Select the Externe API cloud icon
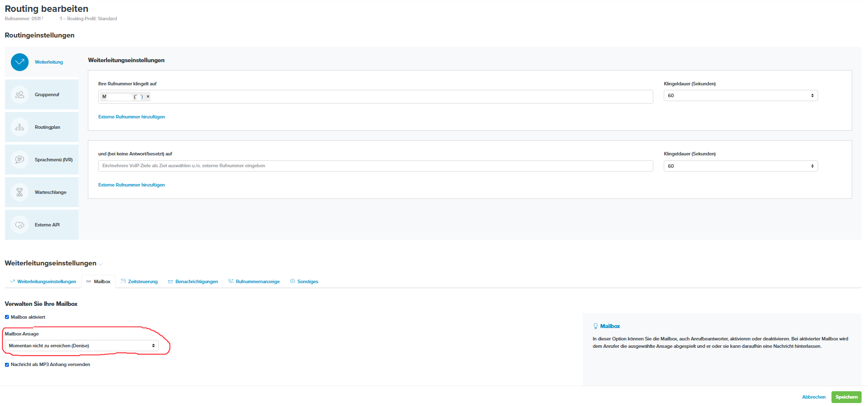 [20, 225]
